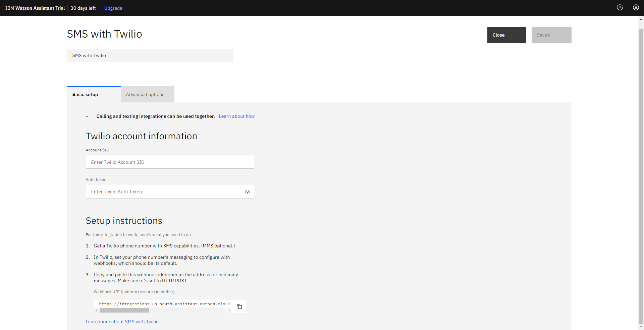Edit the SMS with Twilio name field
This screenshot has width=644, height=330.
click(x=150, y=55)
